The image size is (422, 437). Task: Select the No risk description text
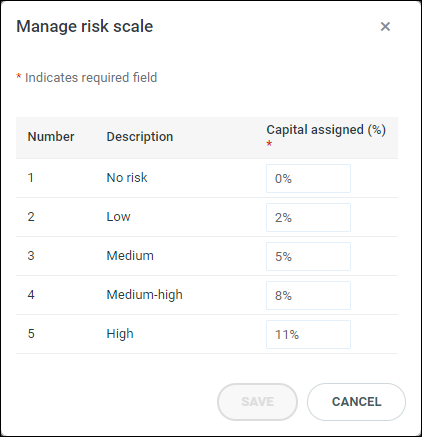127,178
